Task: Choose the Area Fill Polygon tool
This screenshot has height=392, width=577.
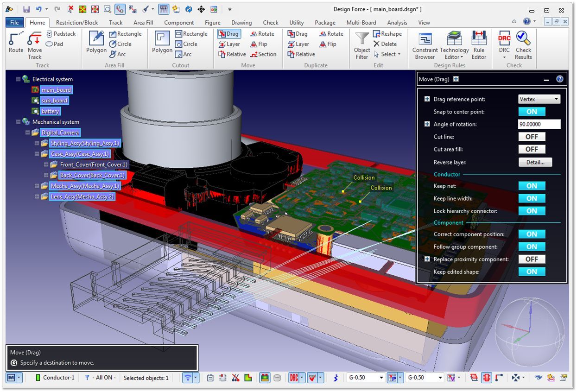Action: point(96,43)
